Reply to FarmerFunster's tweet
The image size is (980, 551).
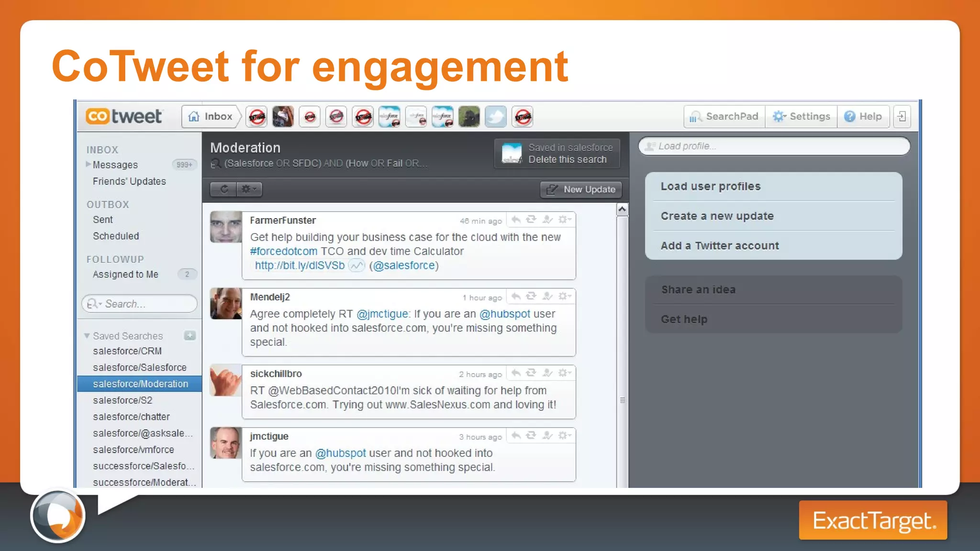[516, 220]
